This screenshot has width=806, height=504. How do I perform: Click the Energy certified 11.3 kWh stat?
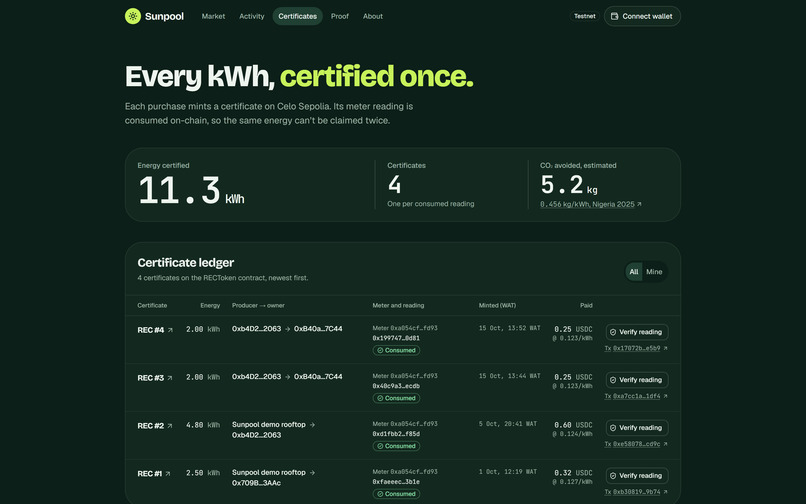click(191, 190)
